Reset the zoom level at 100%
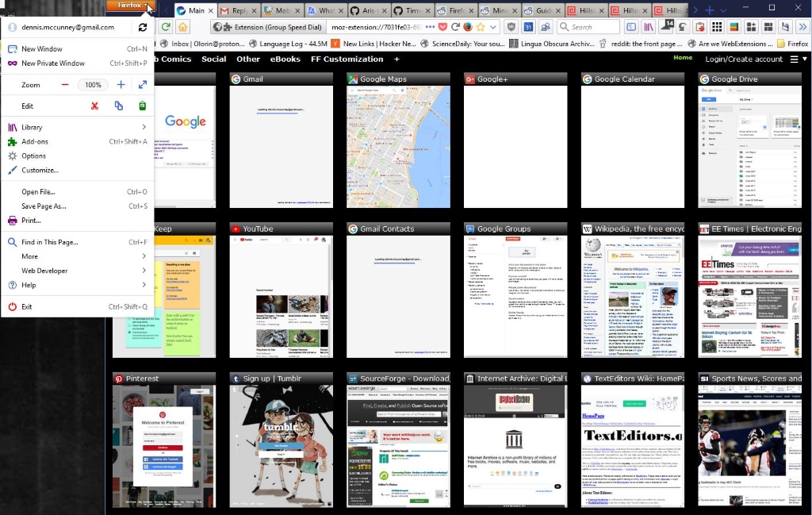The width and height of the screenshot is (812, 515). (94, 84)
